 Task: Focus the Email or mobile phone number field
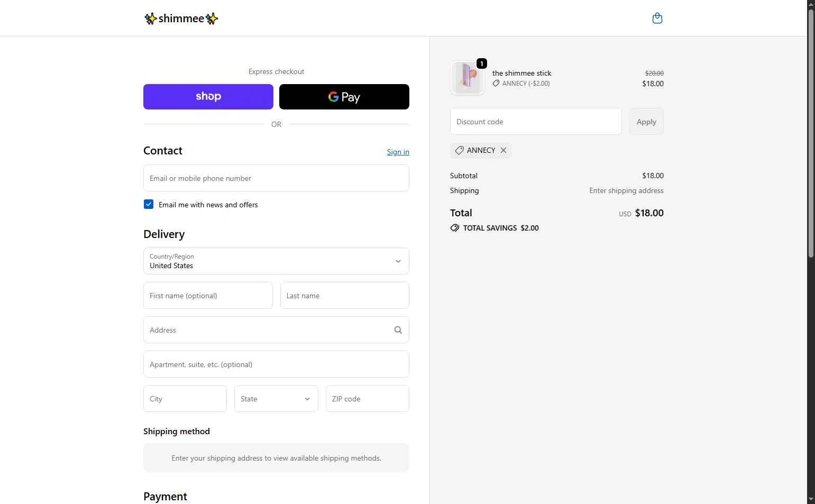pyautogui.click(x=276, y=178)
